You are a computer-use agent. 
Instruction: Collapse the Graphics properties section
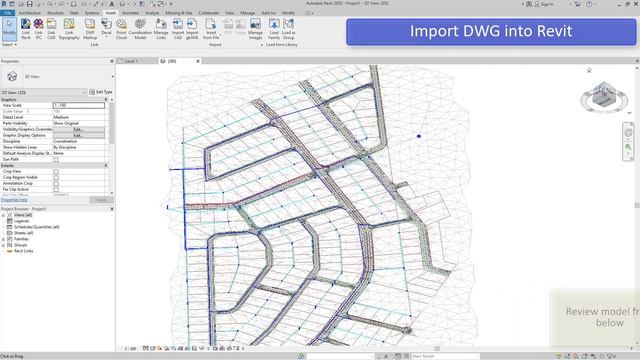point(106,99)
